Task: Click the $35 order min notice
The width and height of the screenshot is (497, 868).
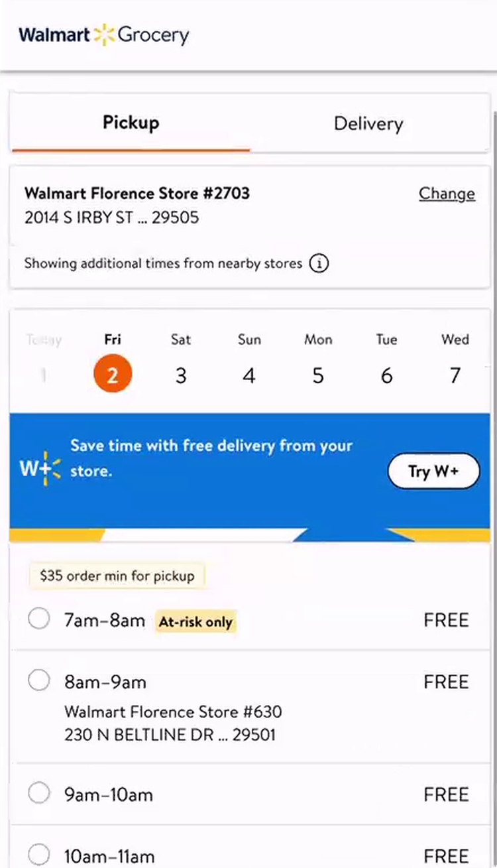Action: point(117,576)
